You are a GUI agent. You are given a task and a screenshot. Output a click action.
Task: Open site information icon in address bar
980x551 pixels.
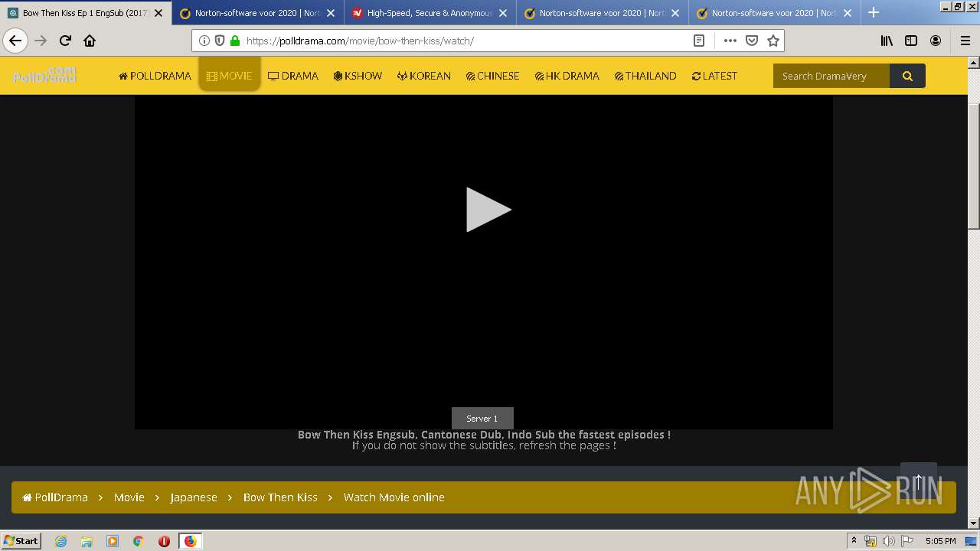point(204,41)
